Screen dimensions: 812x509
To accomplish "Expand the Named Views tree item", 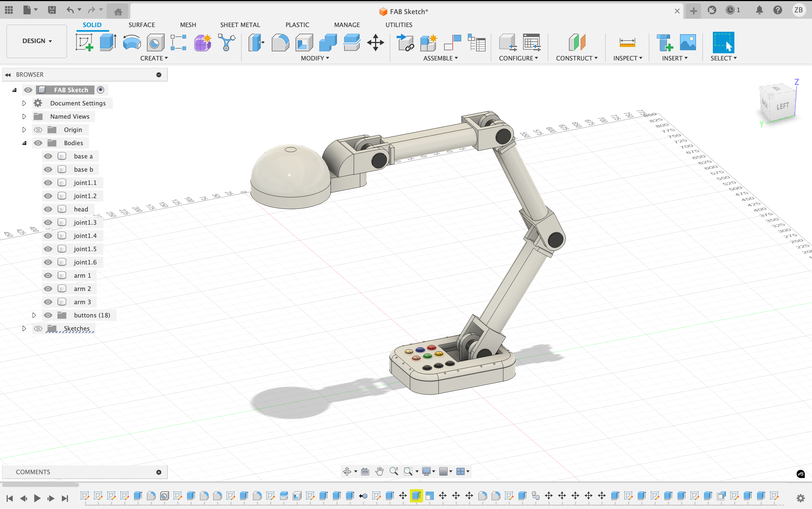I will click(24, 116).
